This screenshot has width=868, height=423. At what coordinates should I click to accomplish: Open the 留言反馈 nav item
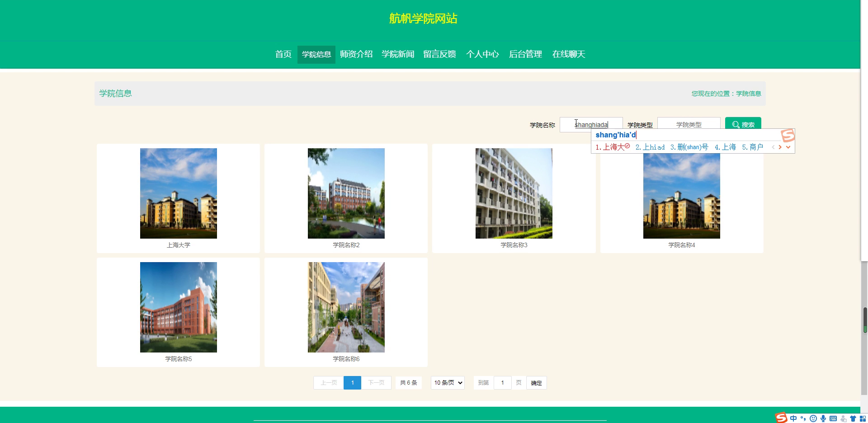tap(439, 54)
